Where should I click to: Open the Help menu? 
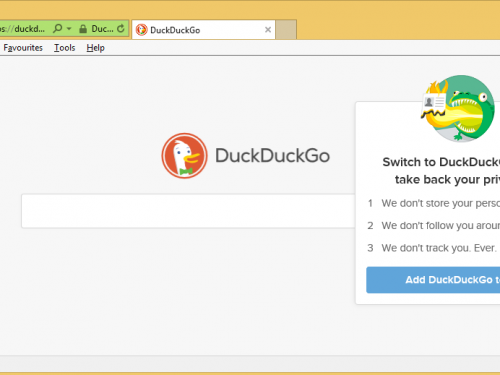pyautogui.click(x=96, y=48)
